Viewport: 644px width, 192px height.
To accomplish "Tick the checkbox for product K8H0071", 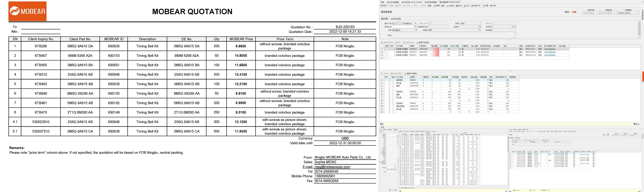I will pos(387,55).
